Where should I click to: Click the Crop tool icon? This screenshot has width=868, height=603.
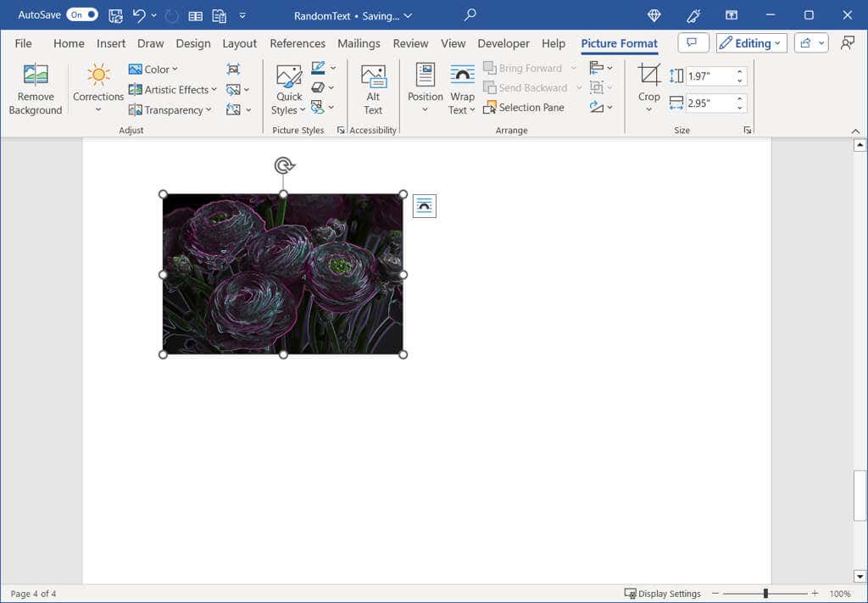[648, 75]
